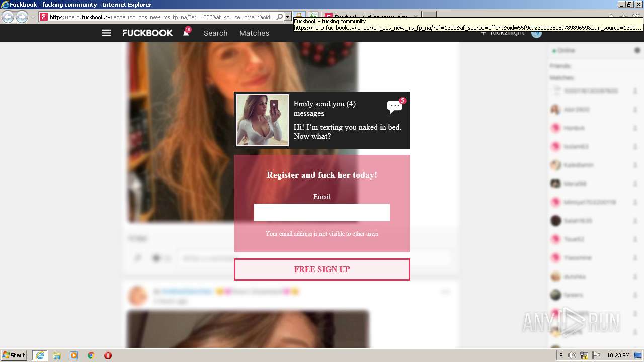Click the address bar search icon

(280, 17)
